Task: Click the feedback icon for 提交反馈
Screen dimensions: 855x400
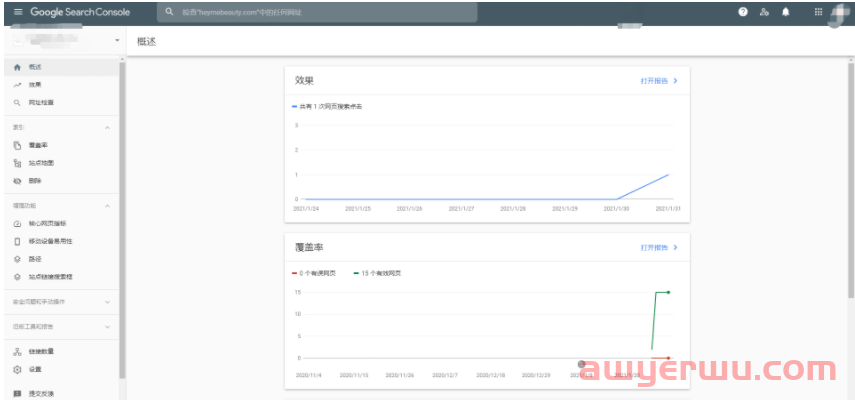Action: pos(17,393)
